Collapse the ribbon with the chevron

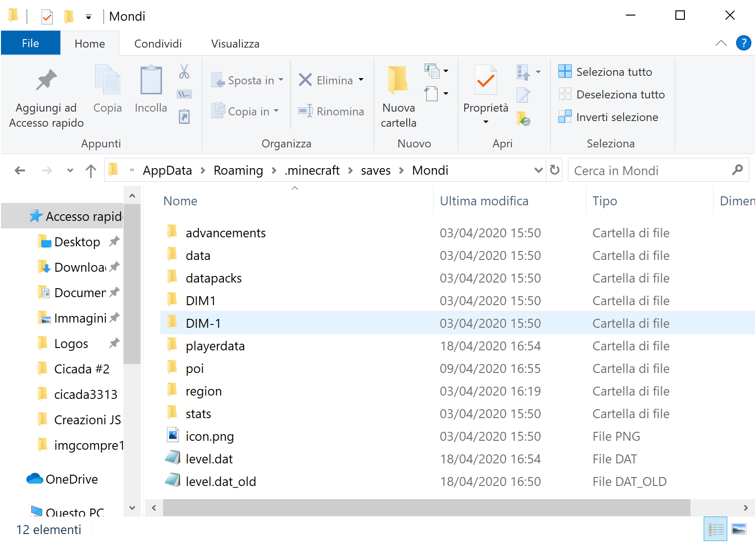tap(721, 43)
